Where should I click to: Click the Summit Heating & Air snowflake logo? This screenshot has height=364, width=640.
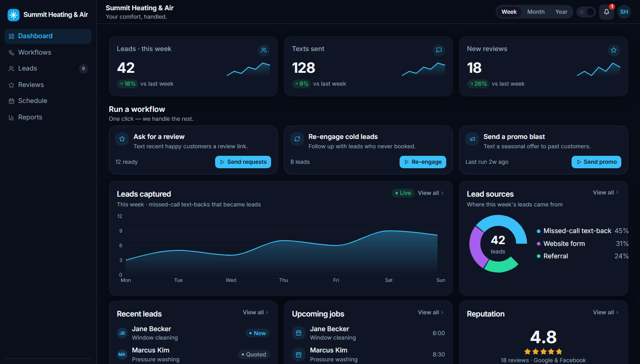pos(14,15)
